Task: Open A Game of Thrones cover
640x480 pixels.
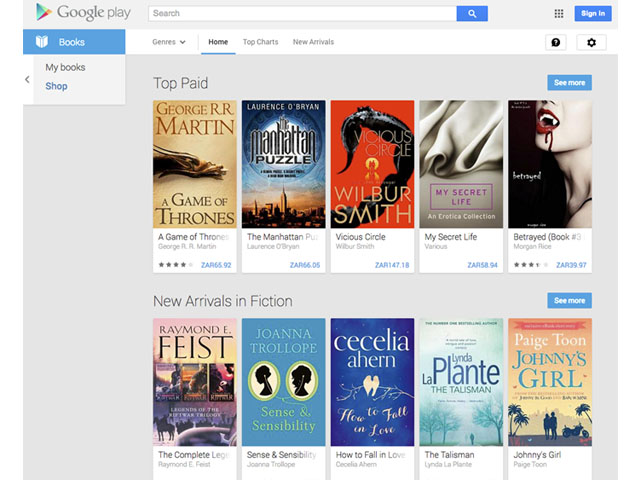Action: click(x=195, y=164)
